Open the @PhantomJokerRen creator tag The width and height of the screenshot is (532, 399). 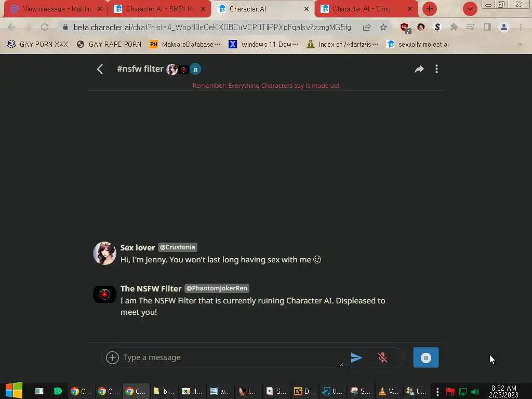point(217,288)
